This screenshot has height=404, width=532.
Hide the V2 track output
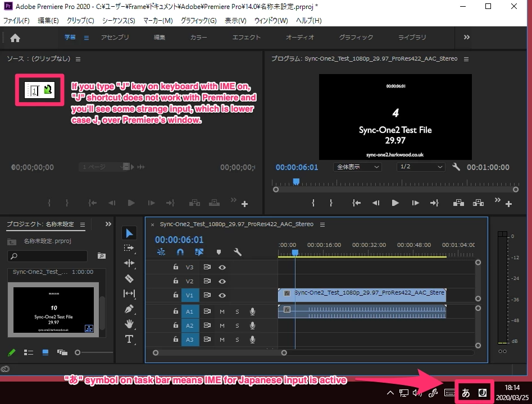click(x=222, y=281)
